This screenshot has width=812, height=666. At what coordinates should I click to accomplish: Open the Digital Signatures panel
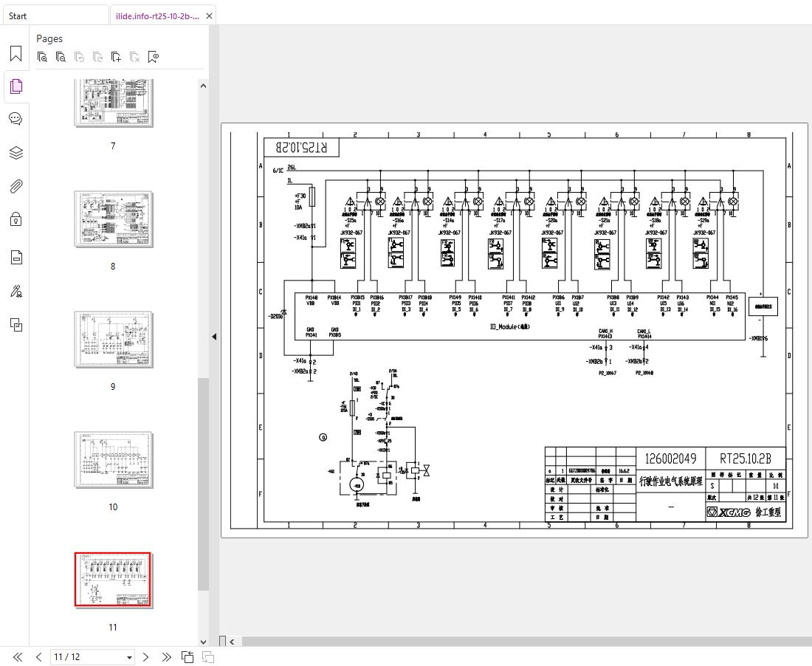[16, 290]
